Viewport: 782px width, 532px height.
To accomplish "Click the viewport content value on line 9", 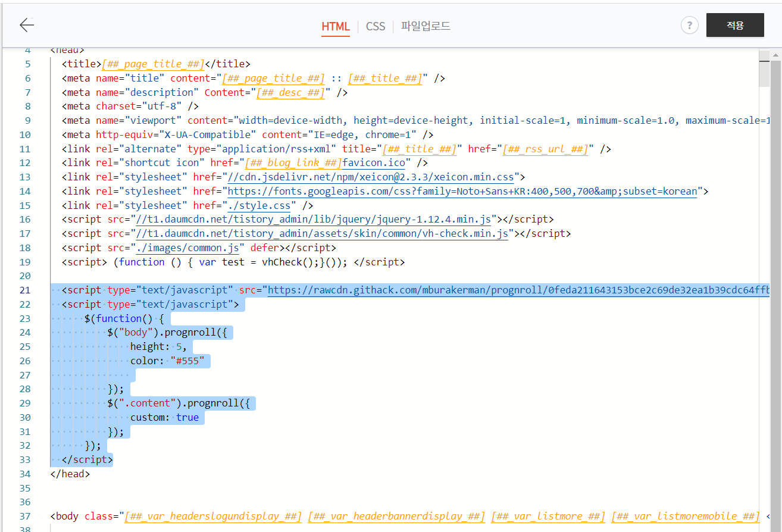I will tap(501, 120).
